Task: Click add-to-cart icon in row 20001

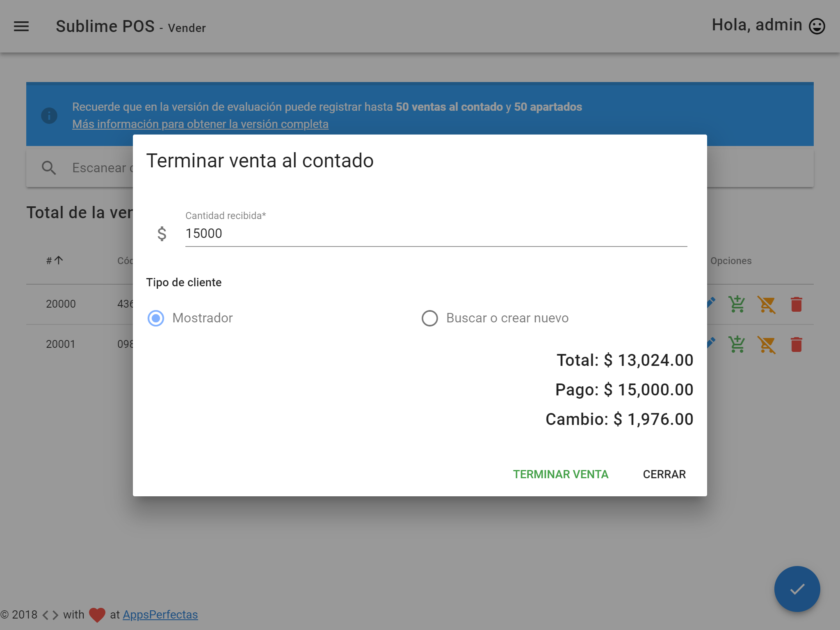Action: click(x=737, y=344)
